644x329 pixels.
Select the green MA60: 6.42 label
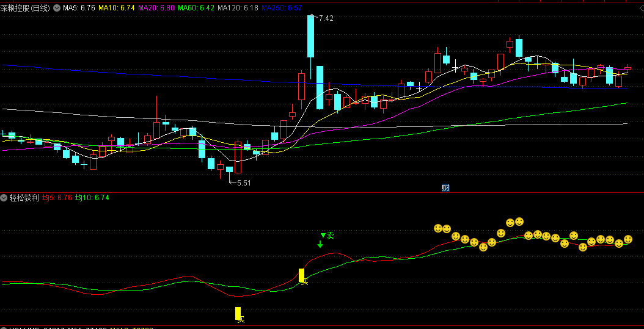(x=197, y=8)
